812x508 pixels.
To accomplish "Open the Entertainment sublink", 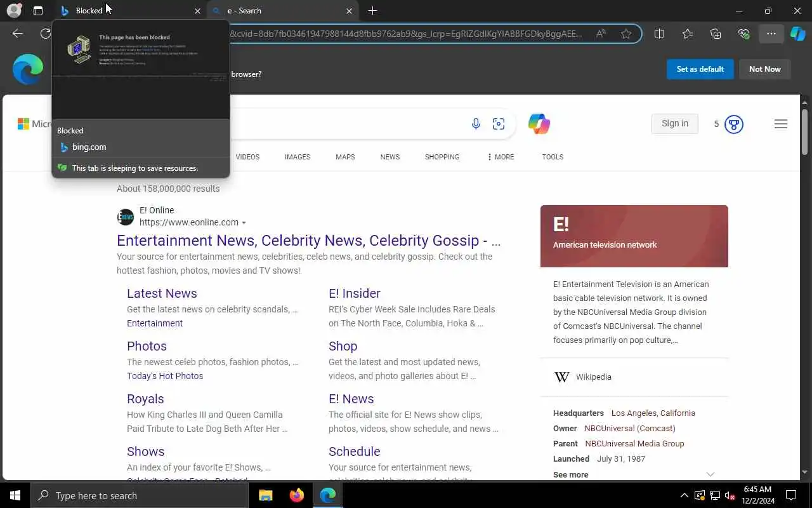I will click(x=155, y=323).
